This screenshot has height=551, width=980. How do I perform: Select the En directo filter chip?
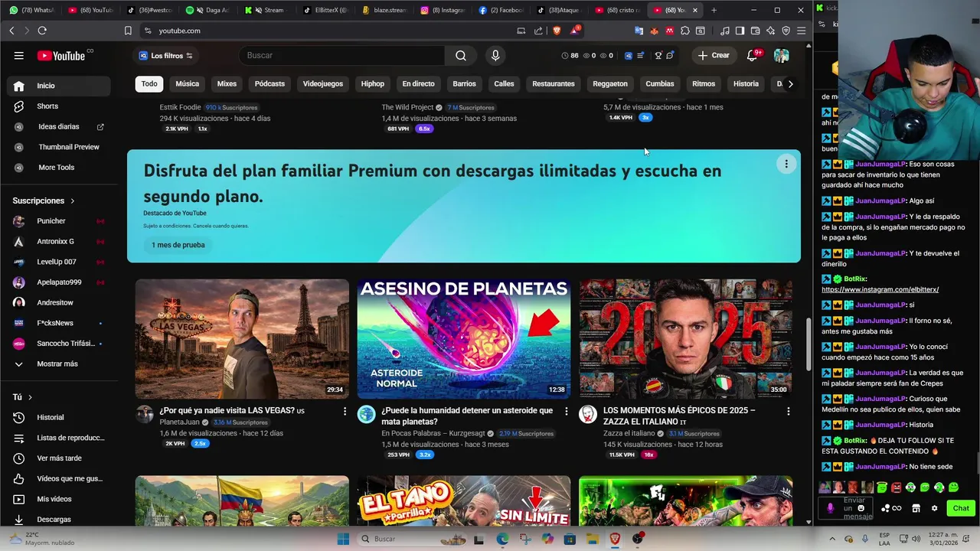point(418,84)
